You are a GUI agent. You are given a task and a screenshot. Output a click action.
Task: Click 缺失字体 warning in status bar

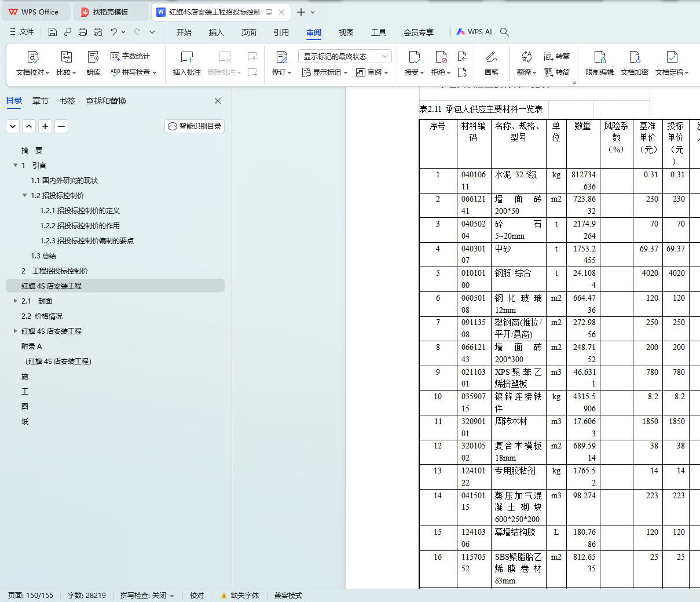click(239, 595)
